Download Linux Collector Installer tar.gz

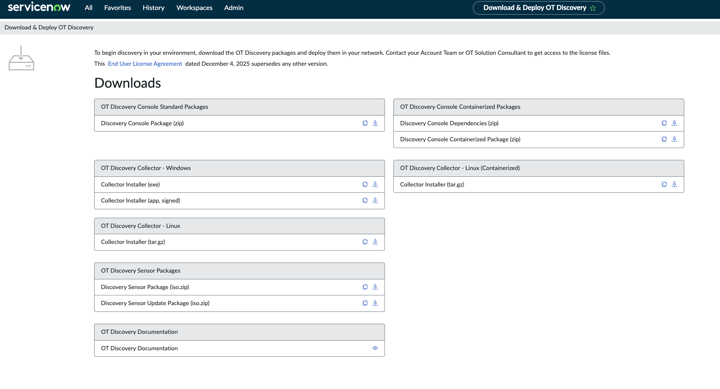coord(375,242)
